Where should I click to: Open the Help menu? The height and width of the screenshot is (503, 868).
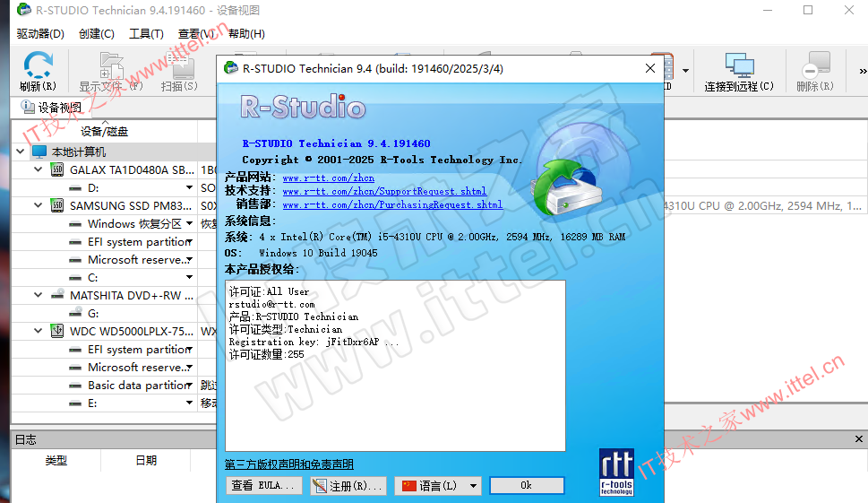point(246,34)
